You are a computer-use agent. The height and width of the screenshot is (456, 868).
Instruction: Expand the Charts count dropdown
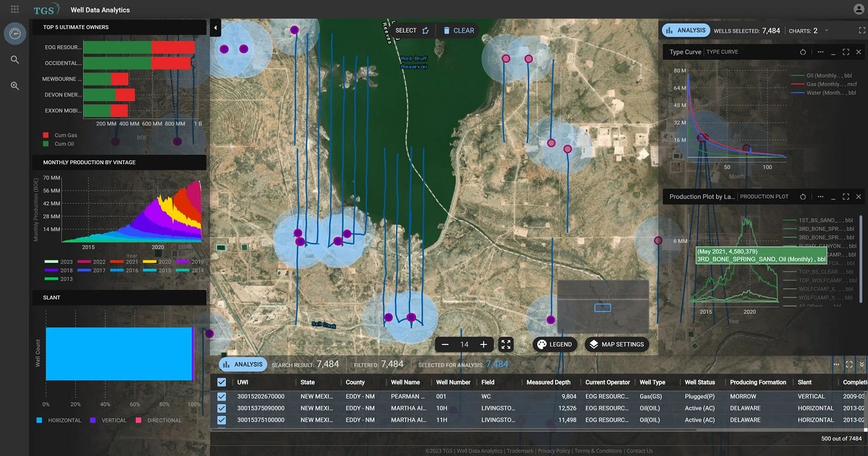tap(826, 30)
